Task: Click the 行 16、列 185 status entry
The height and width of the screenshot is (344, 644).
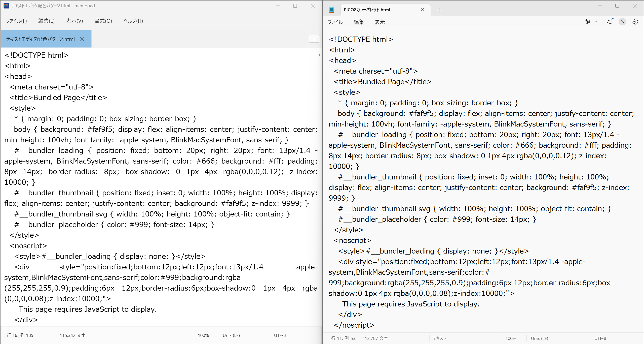Action: click(x=20, y=335)
